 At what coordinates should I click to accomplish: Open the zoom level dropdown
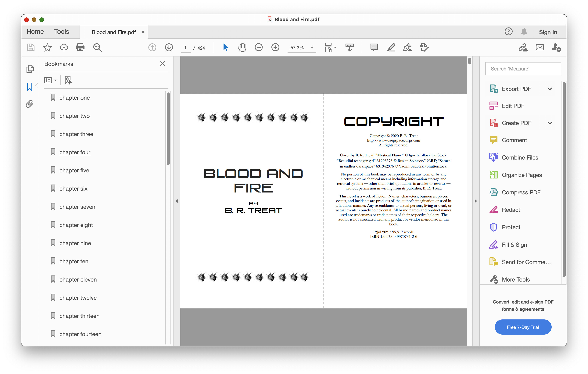click(312, 47)
